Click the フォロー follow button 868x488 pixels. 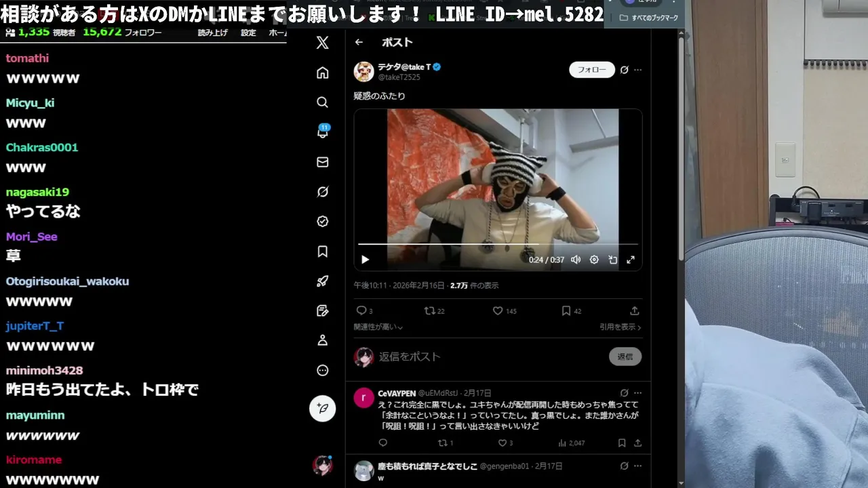tap(592, 70)
